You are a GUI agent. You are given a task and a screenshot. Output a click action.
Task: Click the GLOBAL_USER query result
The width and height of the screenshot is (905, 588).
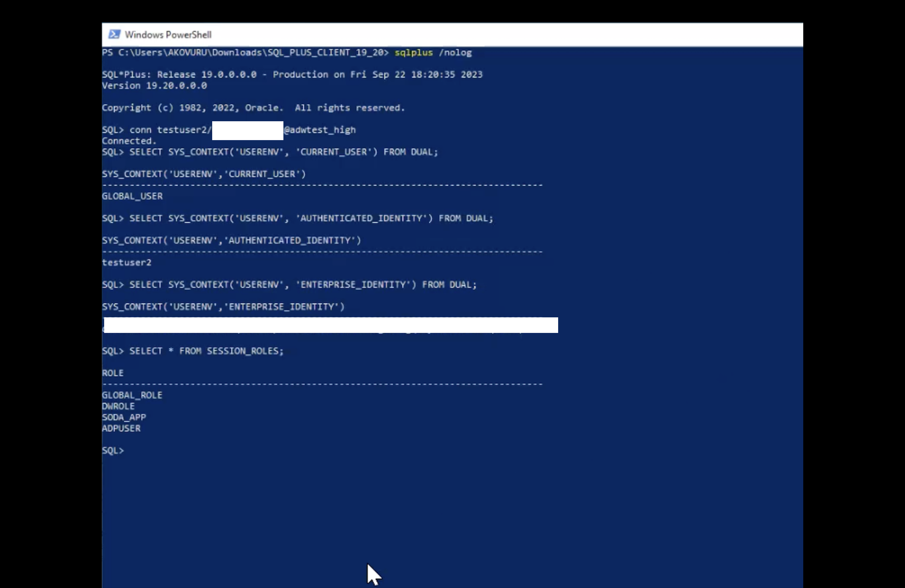[x=132, y=196]
